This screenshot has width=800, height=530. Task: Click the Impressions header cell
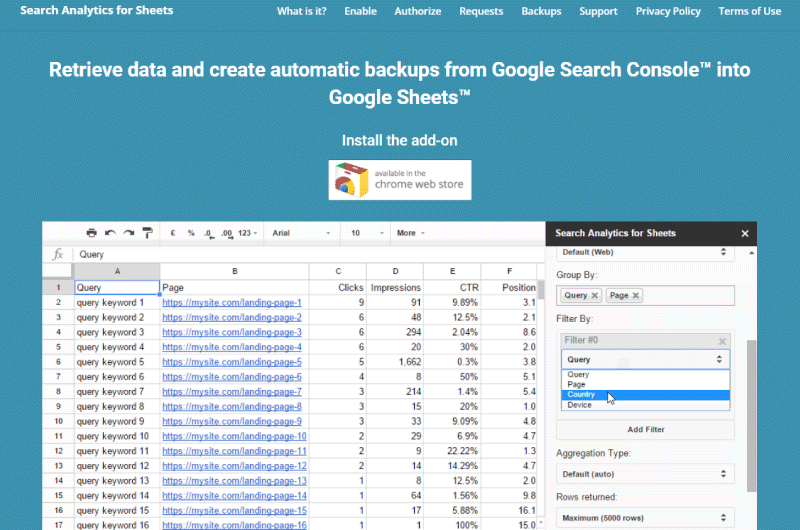tap(395, 288)
